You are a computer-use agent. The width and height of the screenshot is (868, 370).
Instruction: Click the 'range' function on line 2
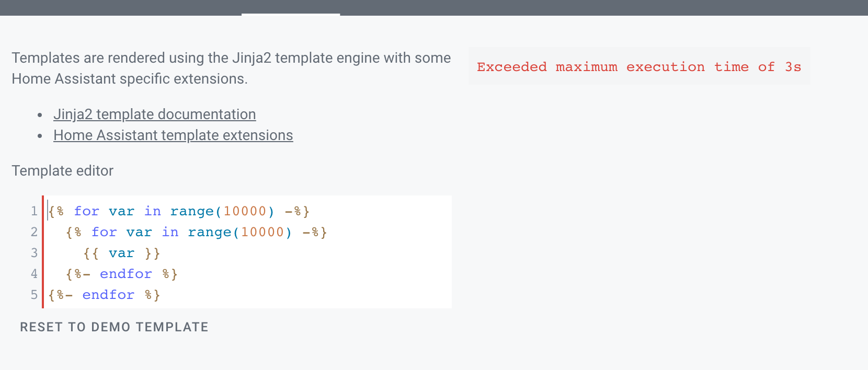pos(210,232)
